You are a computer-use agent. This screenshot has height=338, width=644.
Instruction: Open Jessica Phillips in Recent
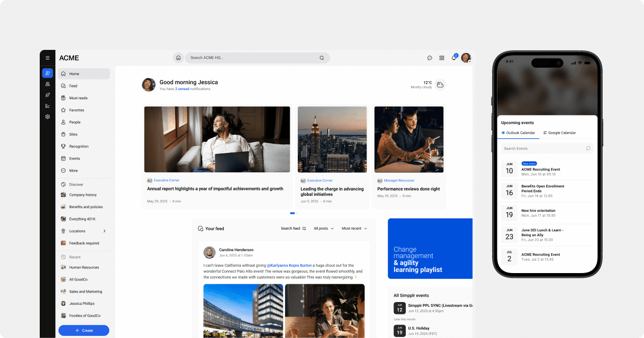coord(84,304)
